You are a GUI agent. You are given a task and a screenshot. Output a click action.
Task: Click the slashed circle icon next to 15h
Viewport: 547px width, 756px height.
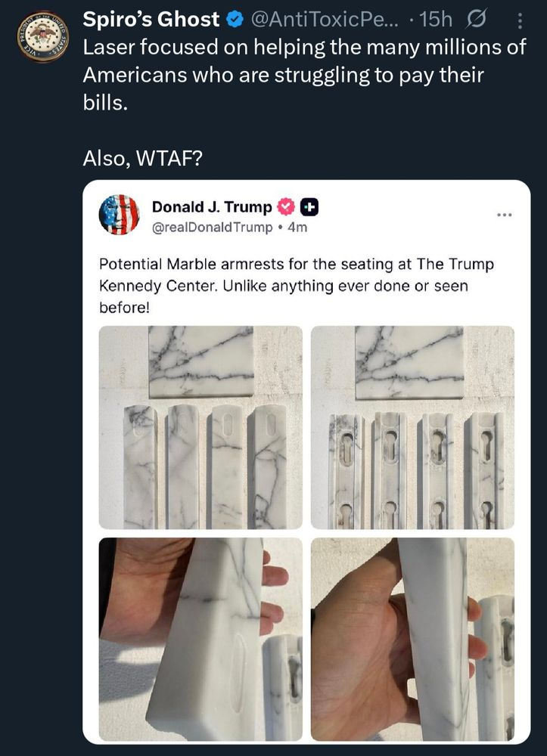point(479,20)
